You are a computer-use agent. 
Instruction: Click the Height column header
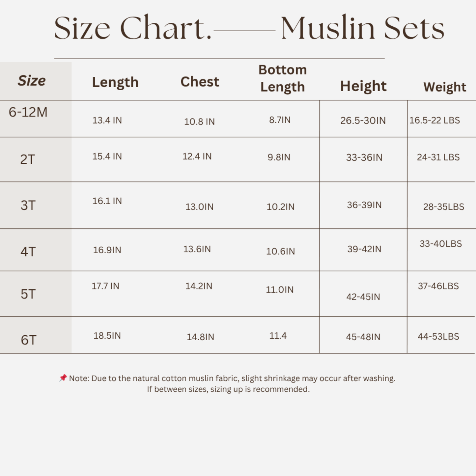point(363,86)
